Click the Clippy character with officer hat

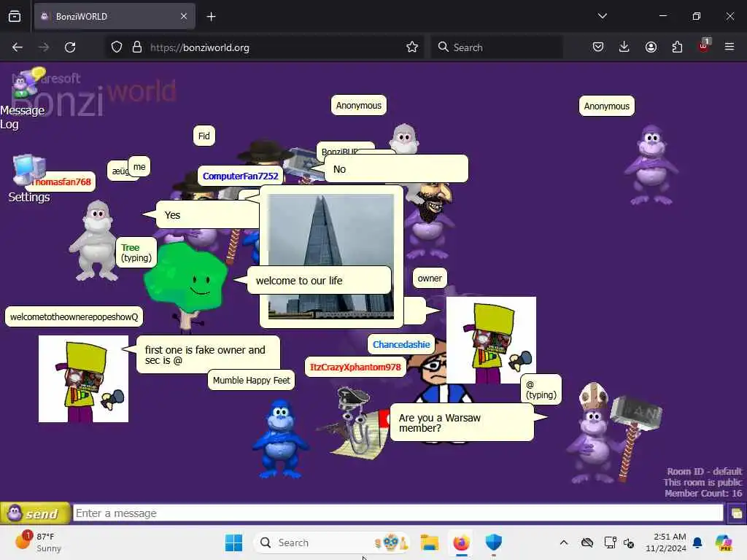(355, 423)
